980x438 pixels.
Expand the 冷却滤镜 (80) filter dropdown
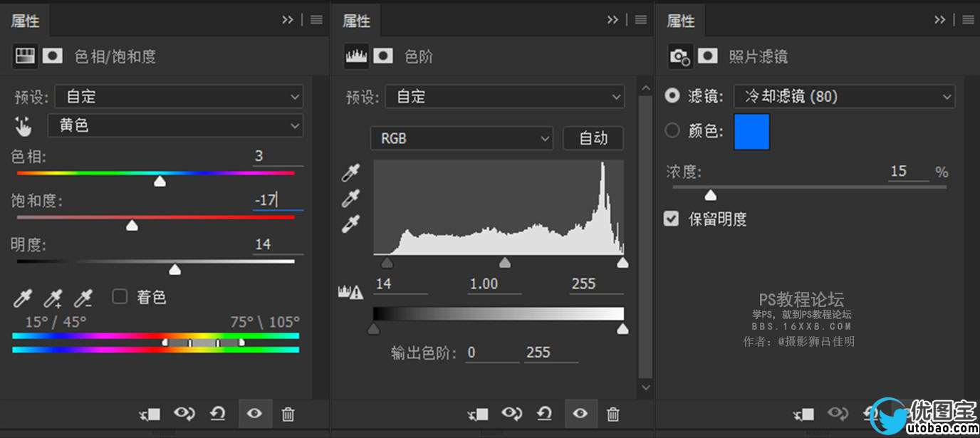[844, 96]
